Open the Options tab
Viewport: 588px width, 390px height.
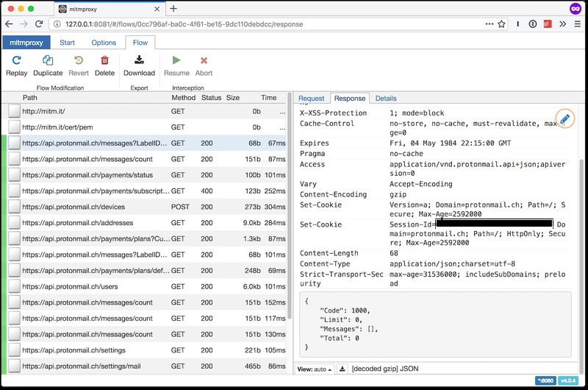pyautogui.click(x=104, y=43)
